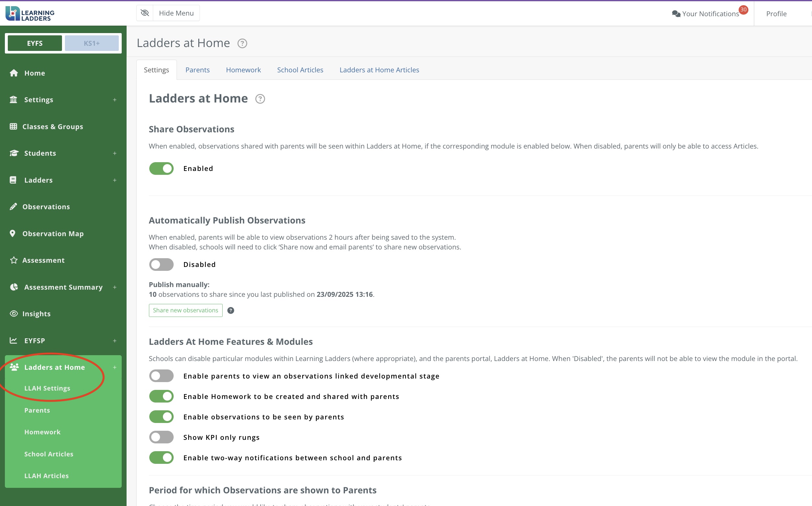Viewport: 812px width, 506px height.
Task: Expand the Students sidebar section
Action: [115, 153]
